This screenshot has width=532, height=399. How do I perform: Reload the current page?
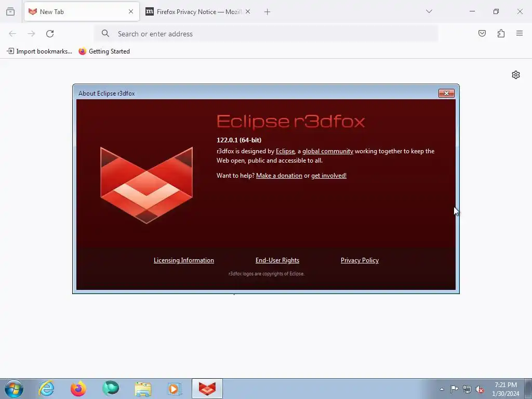[50, 34]
